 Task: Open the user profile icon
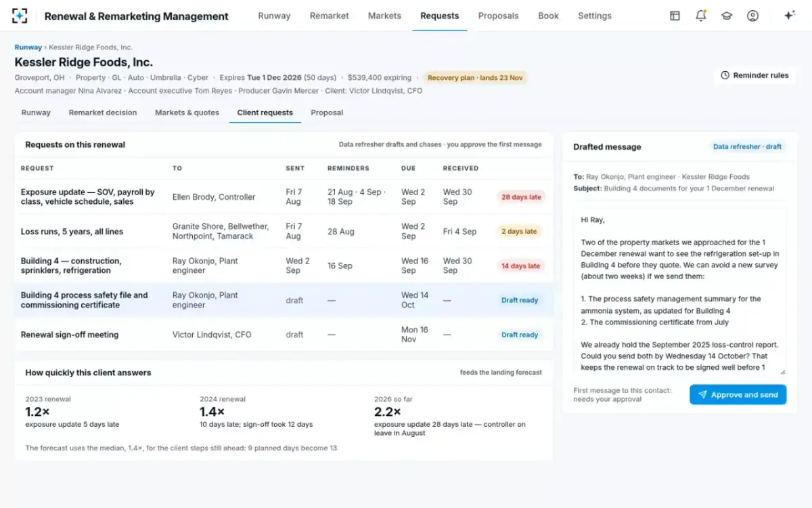(x=752, y=16)
